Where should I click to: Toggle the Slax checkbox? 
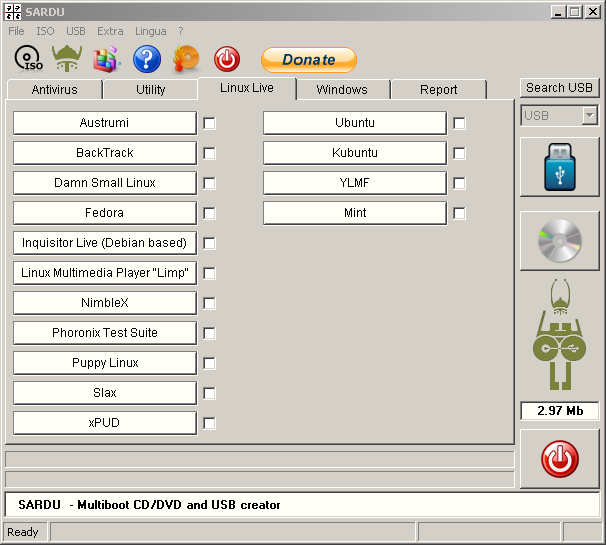(209, 393)
